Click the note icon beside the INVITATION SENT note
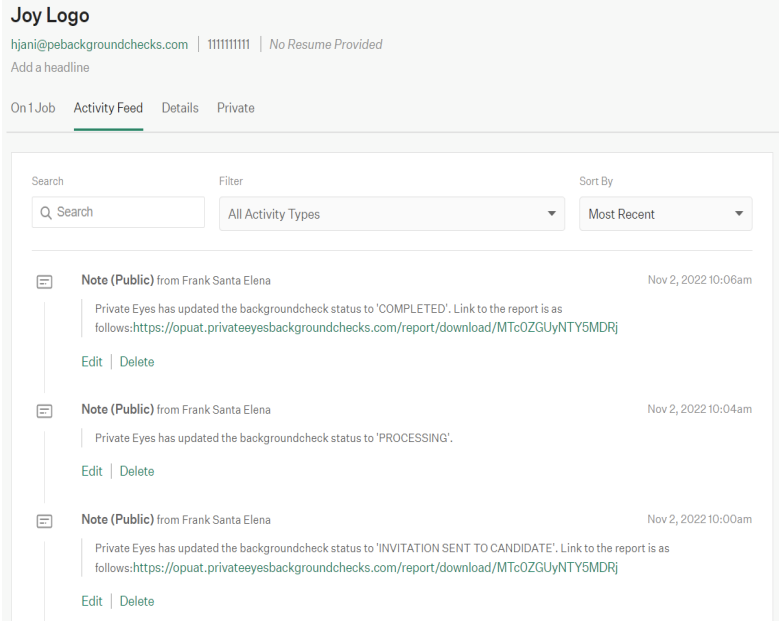Image resolution: width=779 pixels, height=622 pixels. (x=44, y=521)
